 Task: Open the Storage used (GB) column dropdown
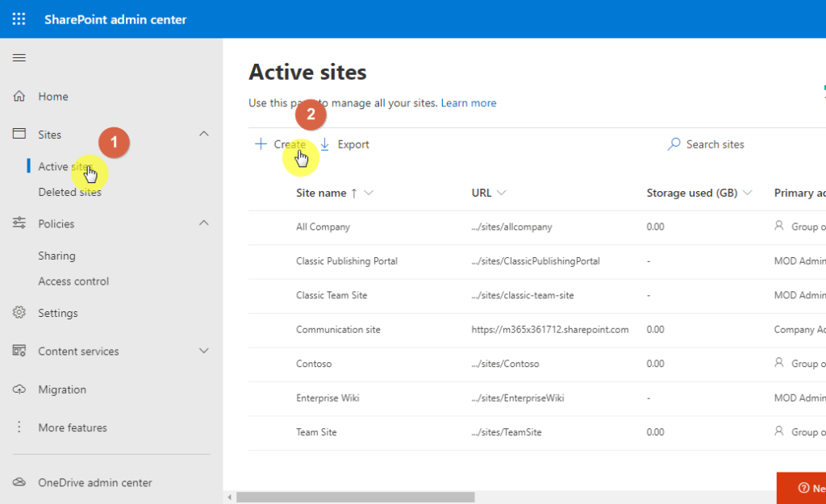(747, 193)
